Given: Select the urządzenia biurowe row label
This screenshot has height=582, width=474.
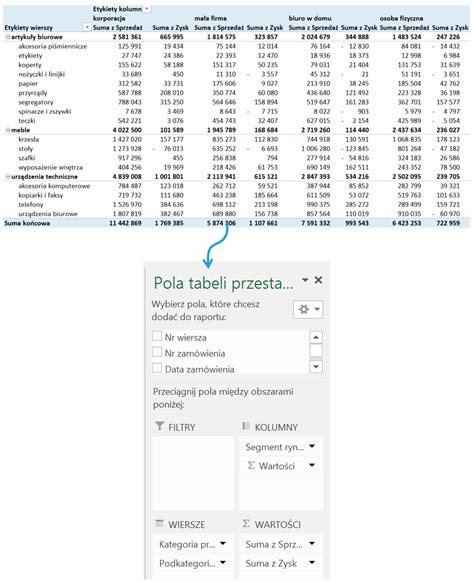Looking at the screenshot, I should (48, 213).
